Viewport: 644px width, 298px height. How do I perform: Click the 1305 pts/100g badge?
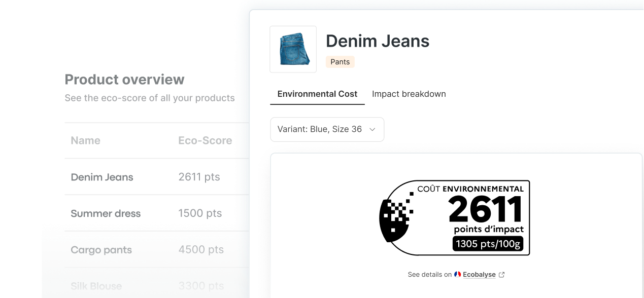pyautogui.click(x=488, y=244)
